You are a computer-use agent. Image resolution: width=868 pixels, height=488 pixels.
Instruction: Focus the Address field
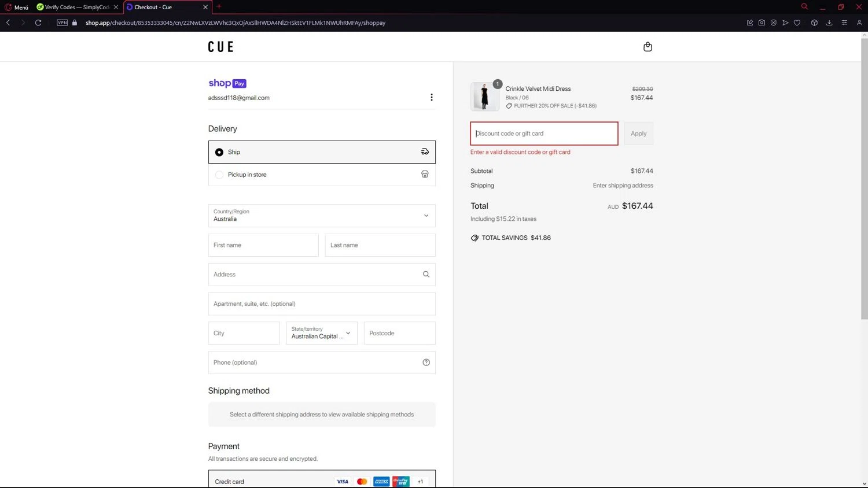(322, 275)
